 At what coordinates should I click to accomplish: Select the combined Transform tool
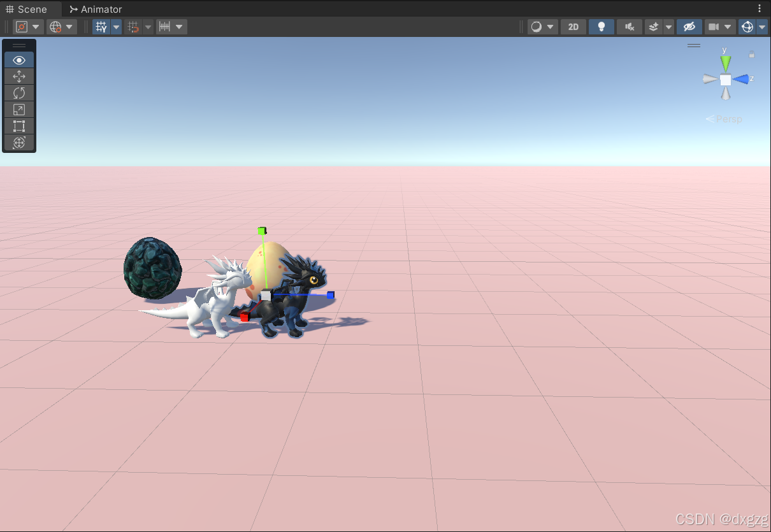click(x=19, y=143)
